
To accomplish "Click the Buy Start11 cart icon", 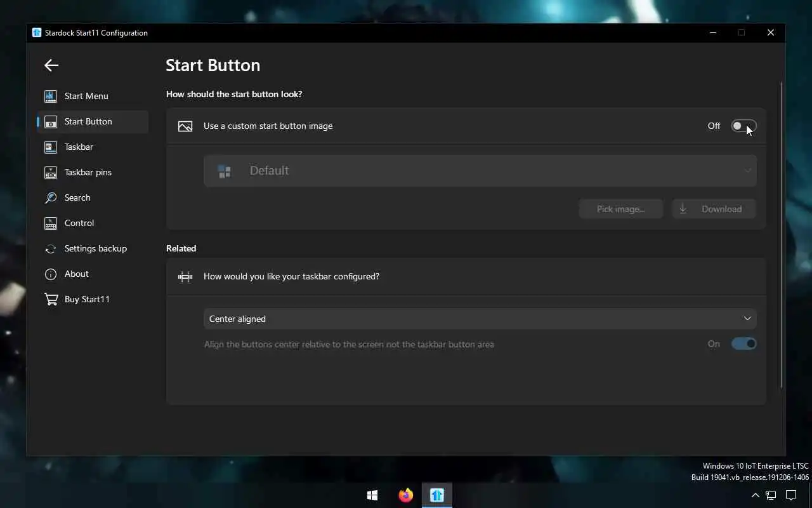I will pos(51,299).
